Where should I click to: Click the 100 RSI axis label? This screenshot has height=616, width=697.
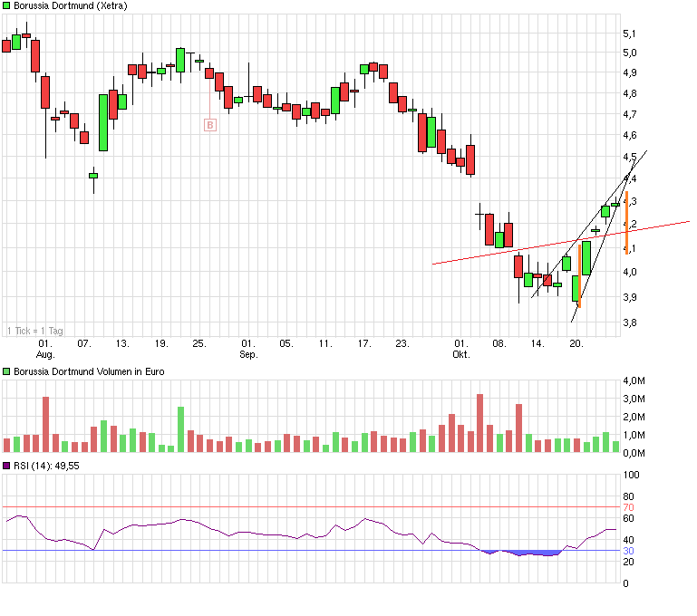(x=631, y=475)
